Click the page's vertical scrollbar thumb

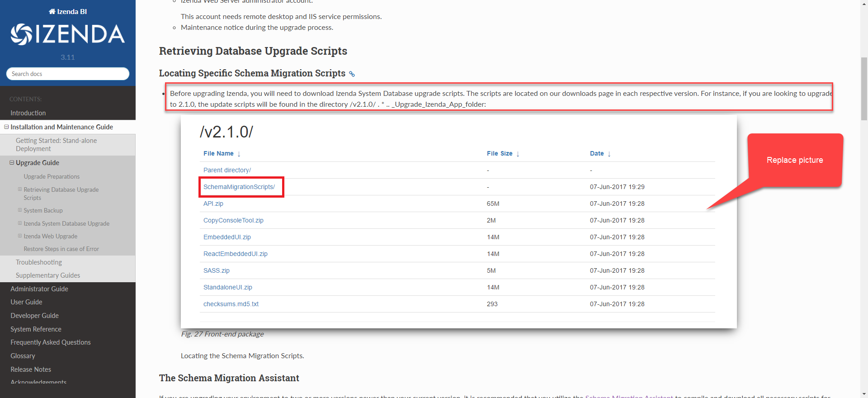[864, 88]
